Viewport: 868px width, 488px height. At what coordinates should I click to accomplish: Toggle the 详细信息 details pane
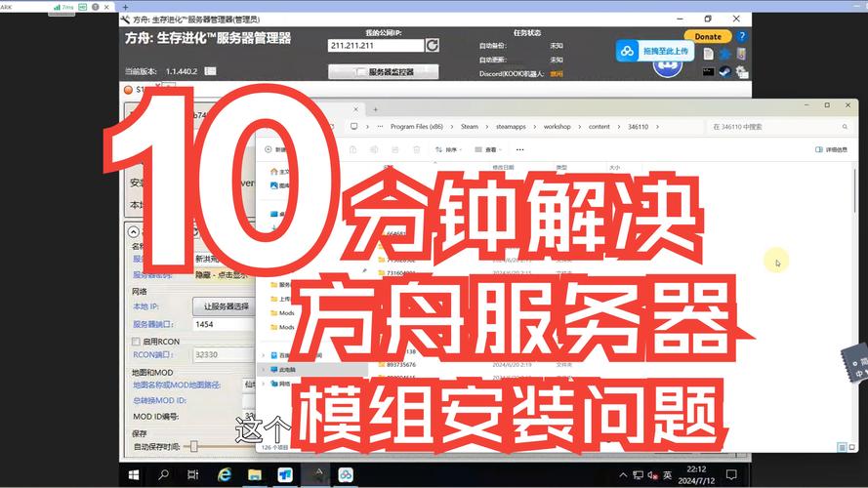click(x=832, y=149)
